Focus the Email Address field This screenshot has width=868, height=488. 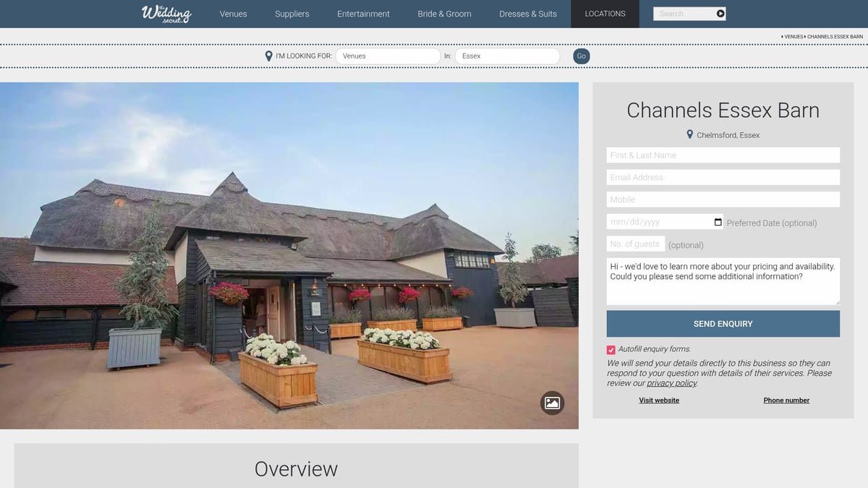pos(723,177)
